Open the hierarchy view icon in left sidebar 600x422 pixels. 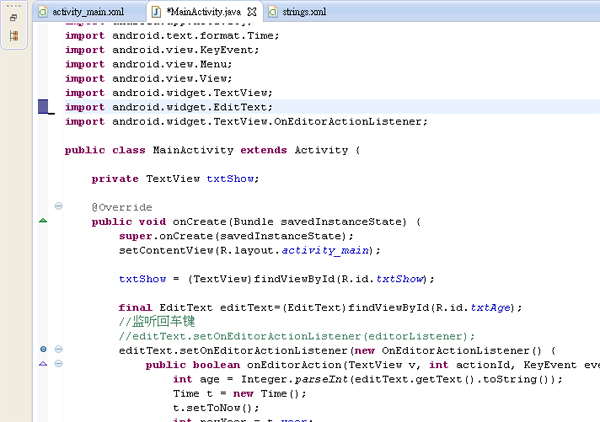click(x=14, y=36)
